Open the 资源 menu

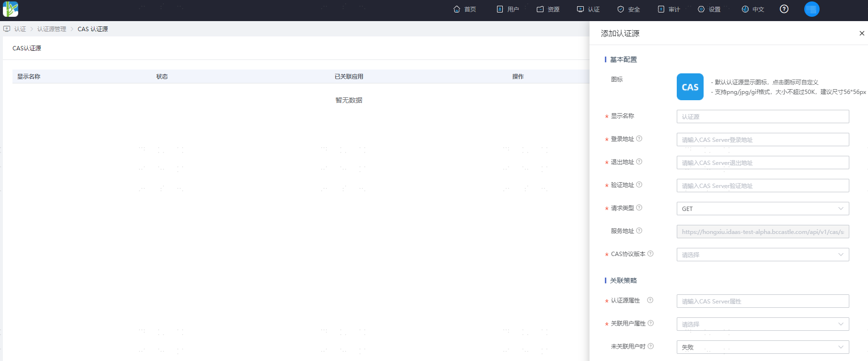tap(548, 9)
